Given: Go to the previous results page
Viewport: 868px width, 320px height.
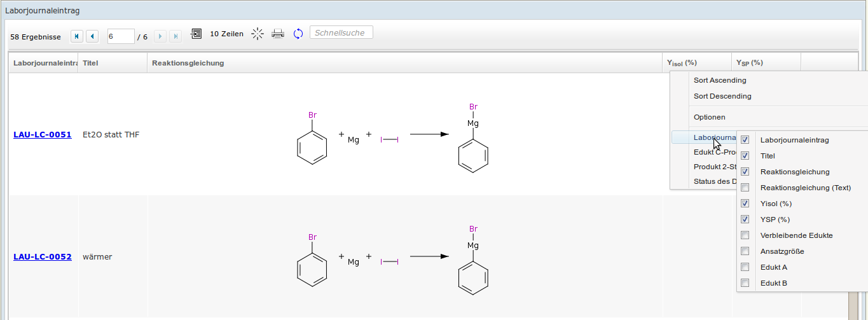Looking at the screenshot, I should [92, 36].
